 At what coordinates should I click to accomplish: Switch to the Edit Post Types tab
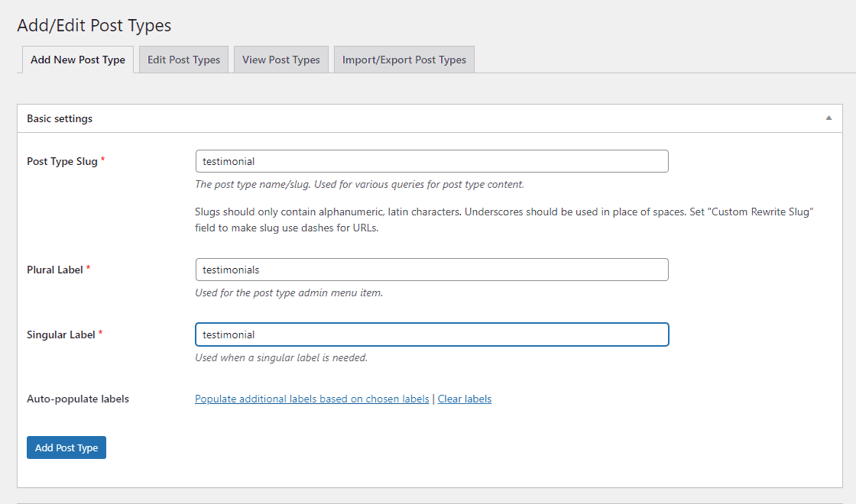[x=183, y=60]
